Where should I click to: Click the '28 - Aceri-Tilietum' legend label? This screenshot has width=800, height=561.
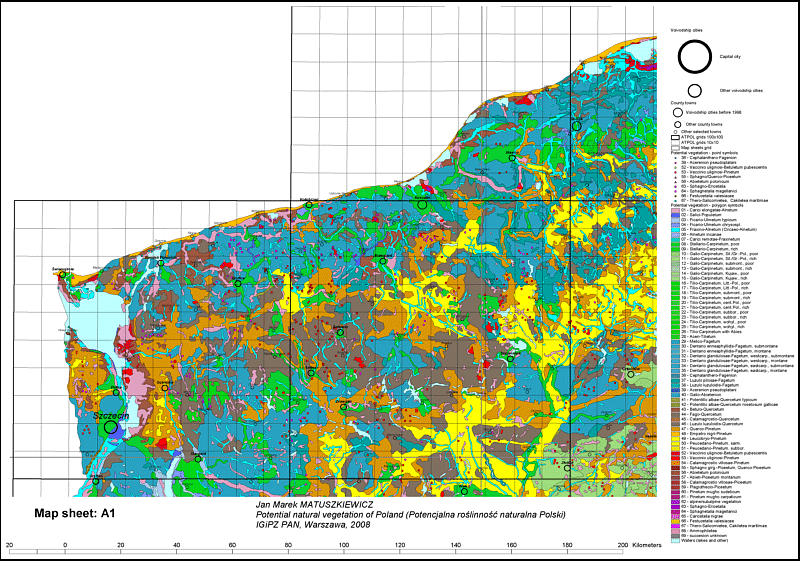(x=699, y=337)
